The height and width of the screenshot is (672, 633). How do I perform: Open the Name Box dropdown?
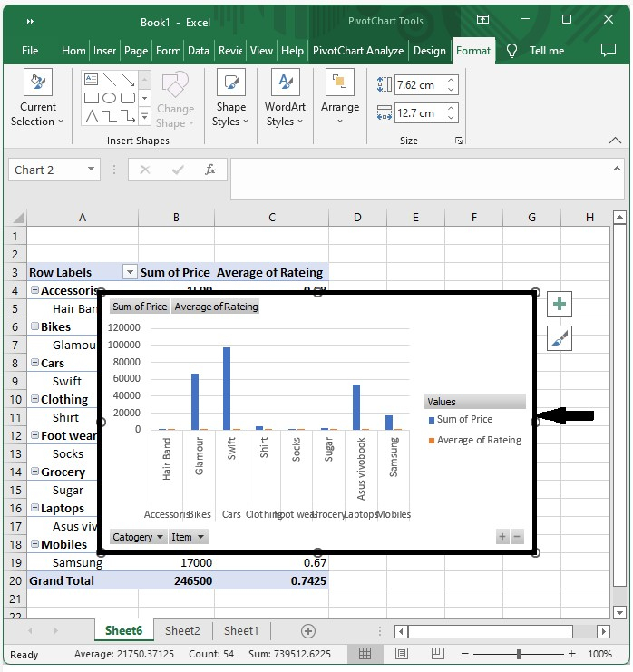point(91,170)
